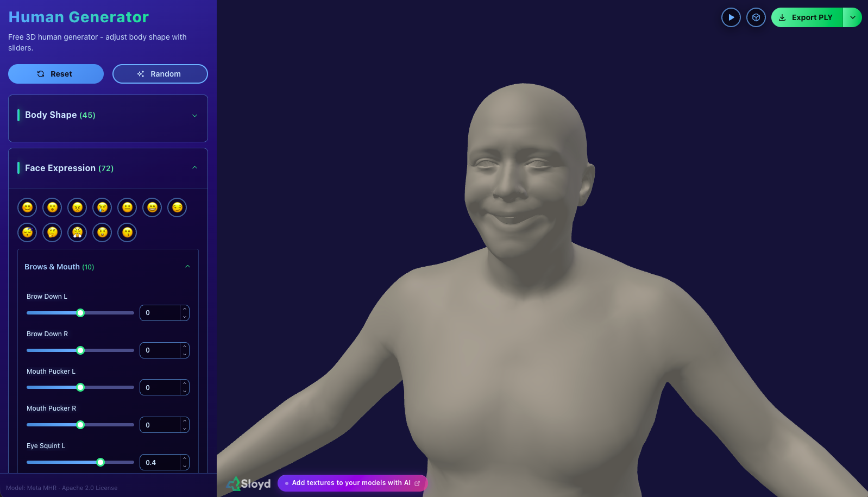
Task: Apply the thinking face preset
Action: tap(53, 232)
